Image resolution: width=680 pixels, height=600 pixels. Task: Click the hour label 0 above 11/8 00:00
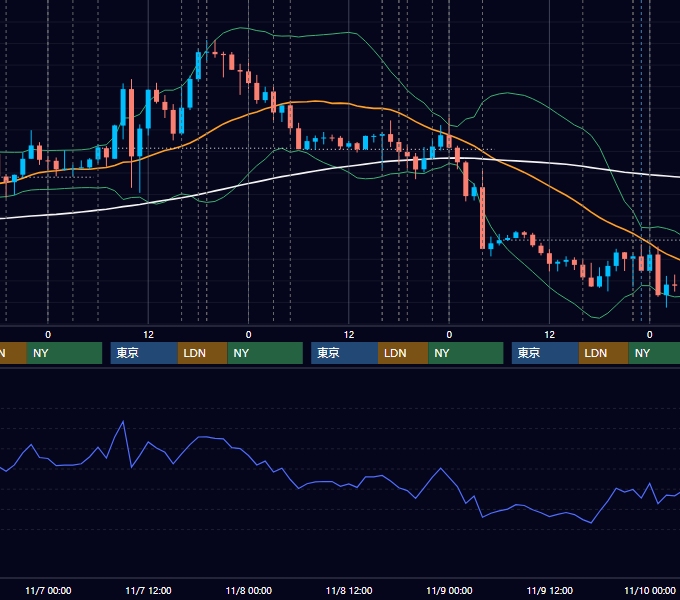[x=248, y=335]
